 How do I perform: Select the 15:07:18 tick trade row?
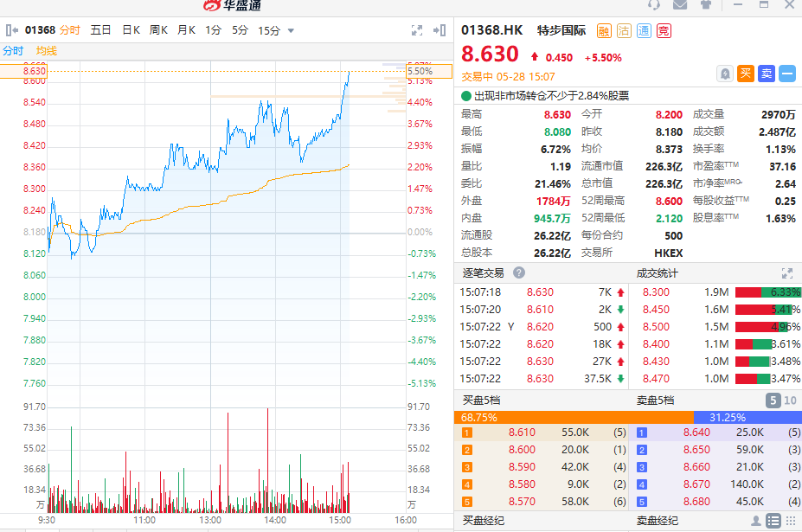pos(542,292)
